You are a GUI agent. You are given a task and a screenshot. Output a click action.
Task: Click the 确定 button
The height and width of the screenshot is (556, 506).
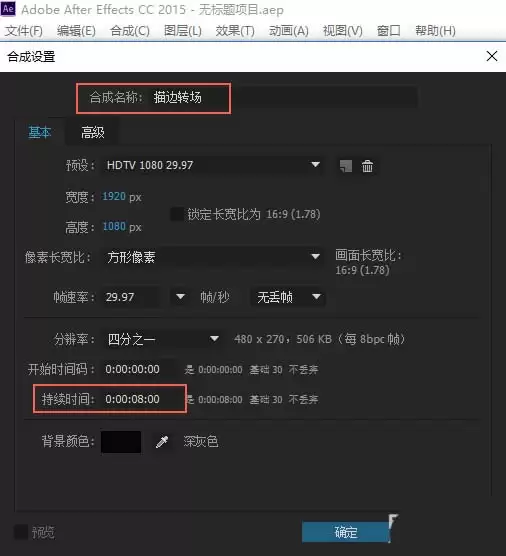[x=346, y=532]
